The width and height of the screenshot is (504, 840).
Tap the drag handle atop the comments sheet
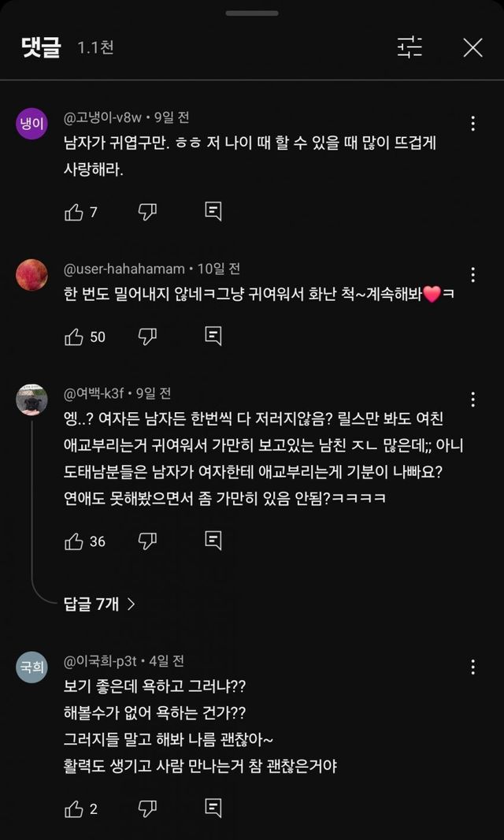click(252, 13)
